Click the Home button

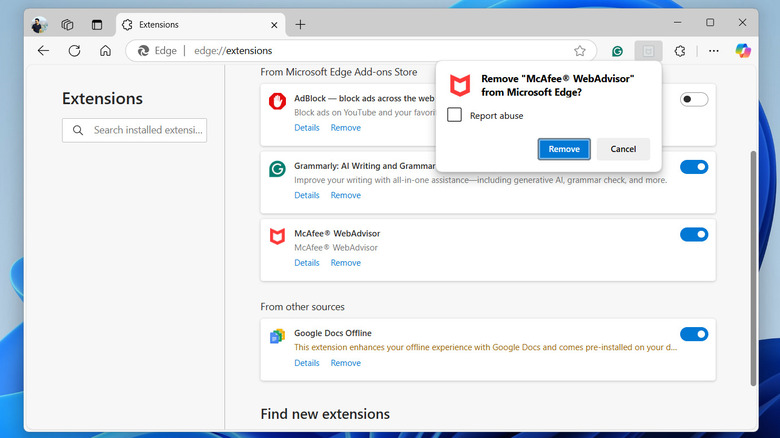(x=105, y=50)
